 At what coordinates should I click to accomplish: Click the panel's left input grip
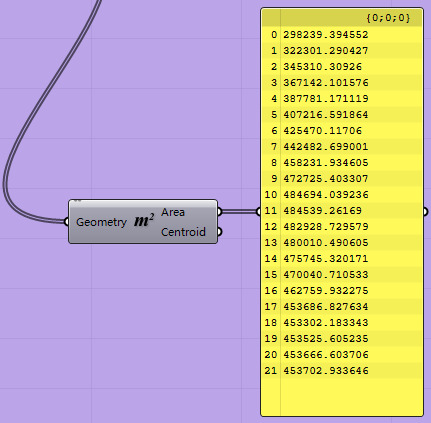click(259, 211)
